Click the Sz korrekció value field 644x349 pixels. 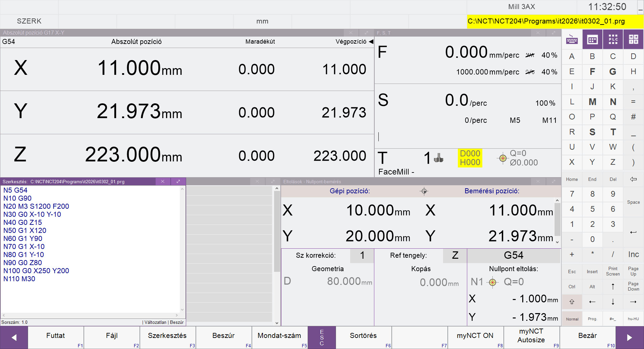pos(362,256)
